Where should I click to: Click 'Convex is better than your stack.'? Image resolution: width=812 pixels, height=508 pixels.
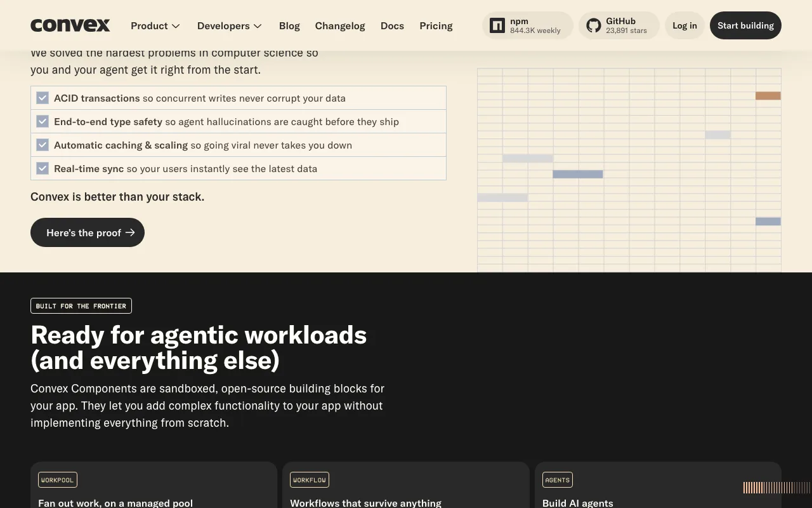[117, 197]
